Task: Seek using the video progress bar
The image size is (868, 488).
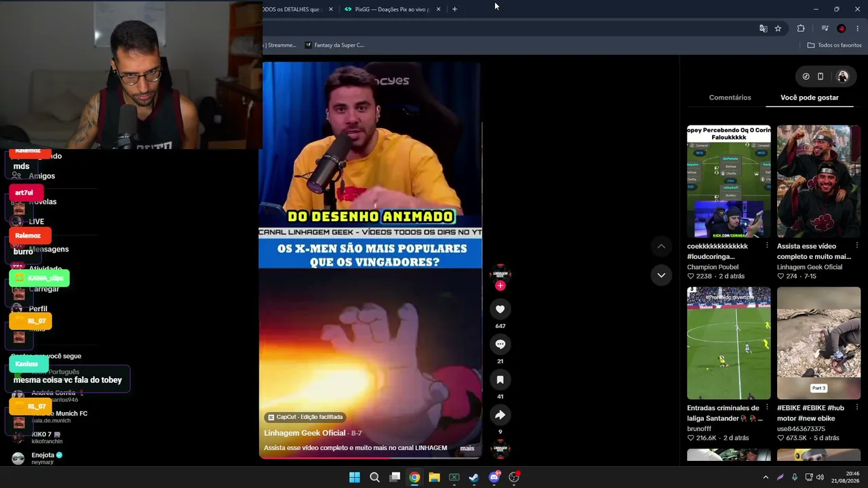Action: point(370,457)
